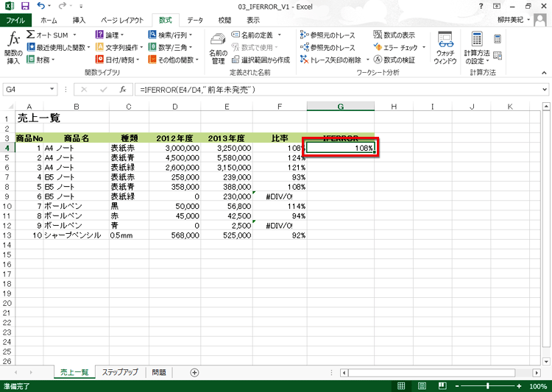Click Define Name (名前の定義)

pos(252,35)
